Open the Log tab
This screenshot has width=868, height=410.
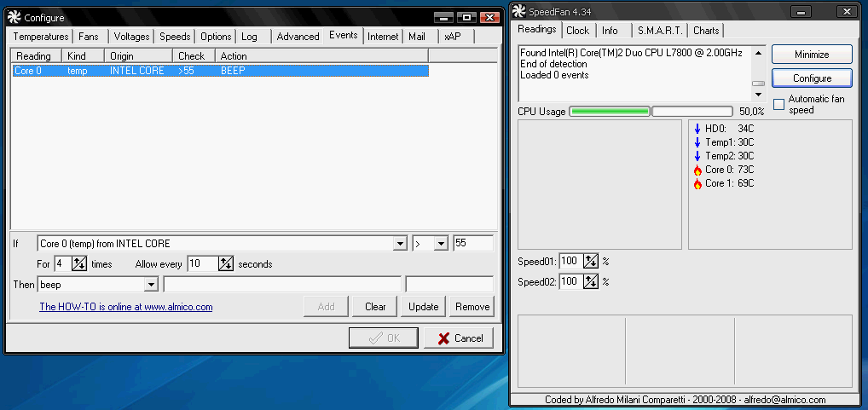point(249,37)
